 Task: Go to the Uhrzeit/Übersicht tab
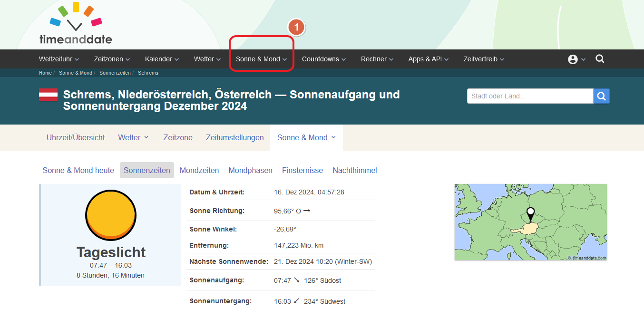(76, 137)
